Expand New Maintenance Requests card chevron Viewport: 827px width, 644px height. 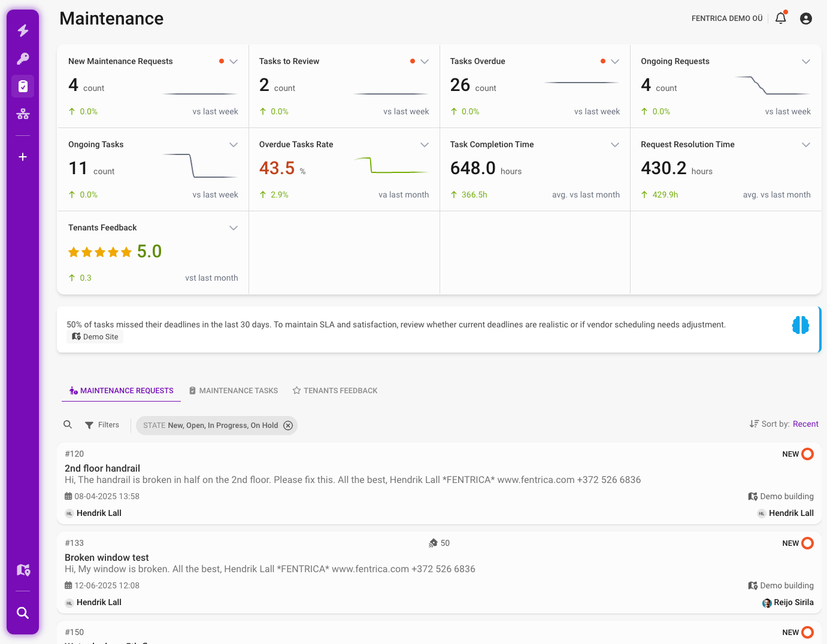point(234,61)
